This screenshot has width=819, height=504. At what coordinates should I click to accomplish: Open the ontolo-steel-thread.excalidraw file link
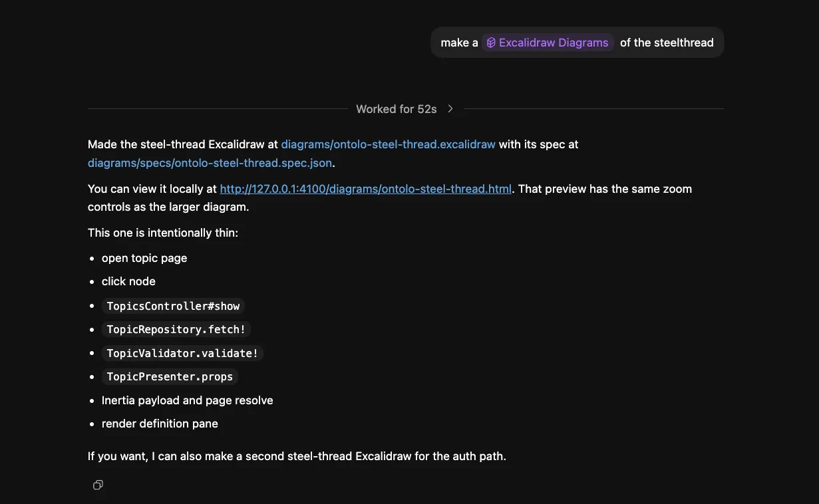(x=388, y=144)
